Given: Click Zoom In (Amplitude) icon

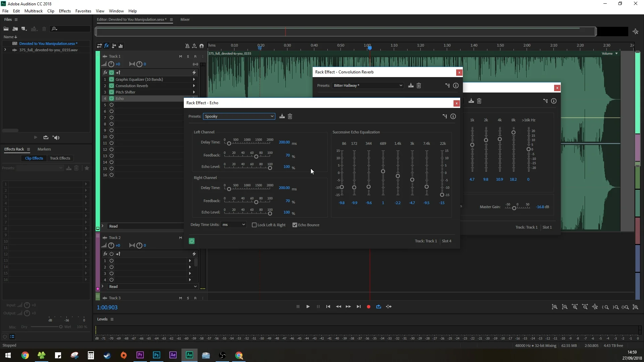Looking at the screenshot, I should (555, 307).
